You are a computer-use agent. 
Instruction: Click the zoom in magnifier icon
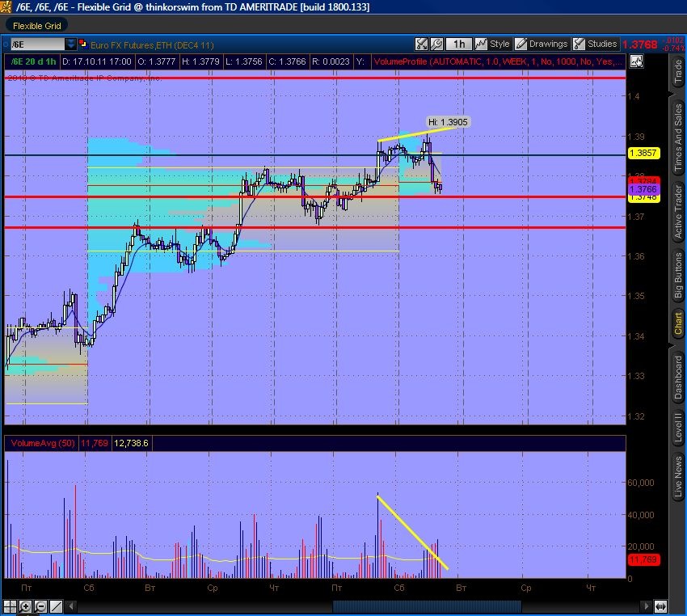[x=25, y=606]
